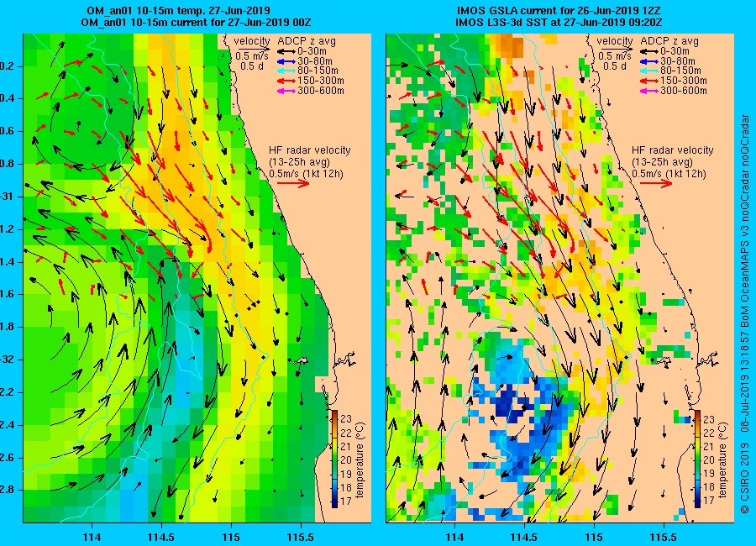This screenshot has height=546, width=756.
Task: Click the red 150-300m arrow in left legend
Action: (286, 81)
